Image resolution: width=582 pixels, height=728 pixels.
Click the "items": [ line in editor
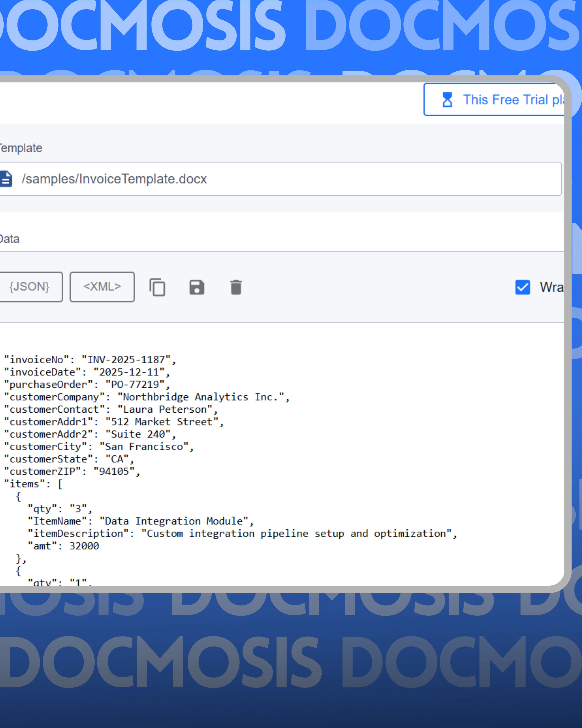click(33, 484)
